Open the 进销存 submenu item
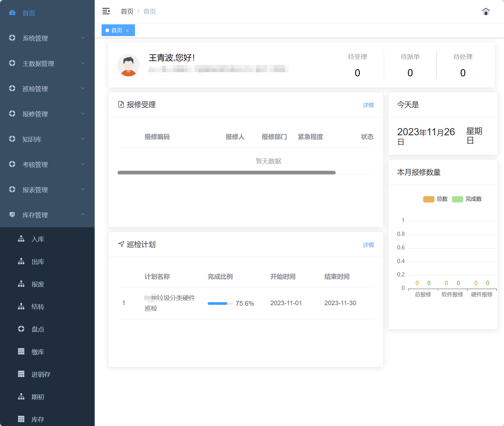This screenshot has height=426, width=504. [x=47, y=374]
